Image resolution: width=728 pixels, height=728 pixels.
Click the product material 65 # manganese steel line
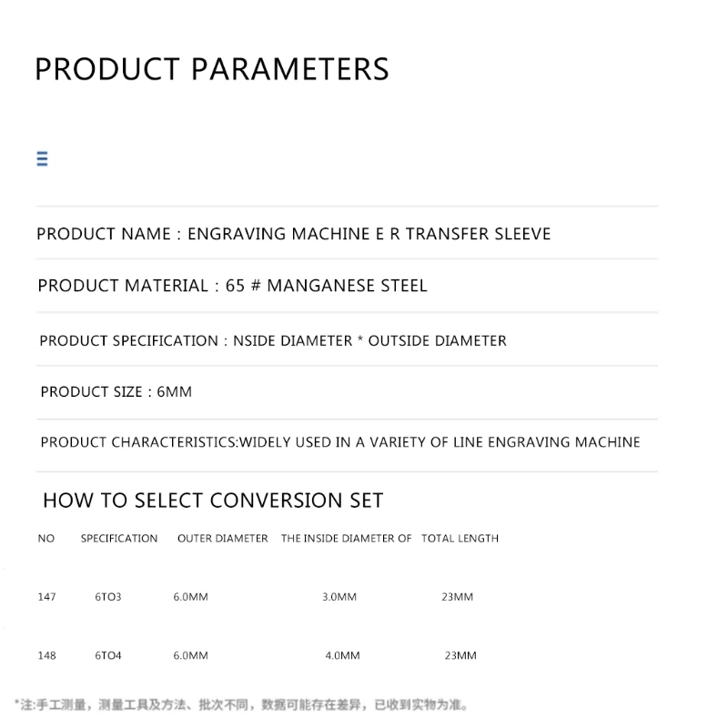(232, 286)
